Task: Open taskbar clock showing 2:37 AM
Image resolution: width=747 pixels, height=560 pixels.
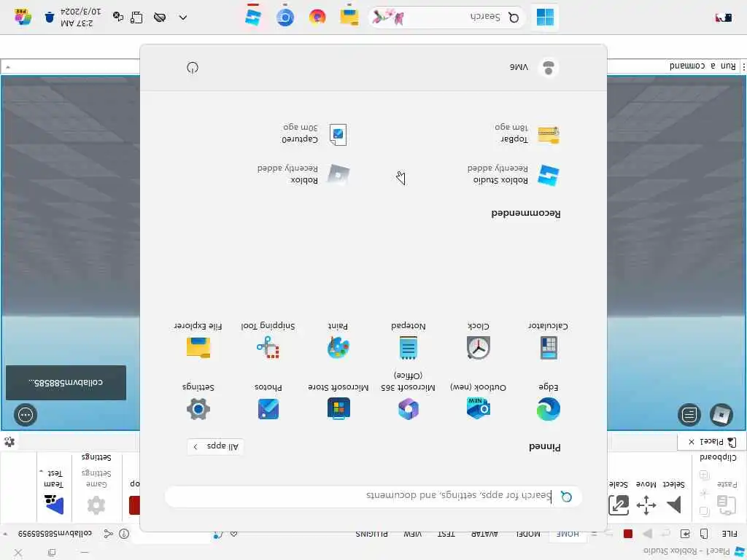Action: pyautogui.click(x=80, y=17)
